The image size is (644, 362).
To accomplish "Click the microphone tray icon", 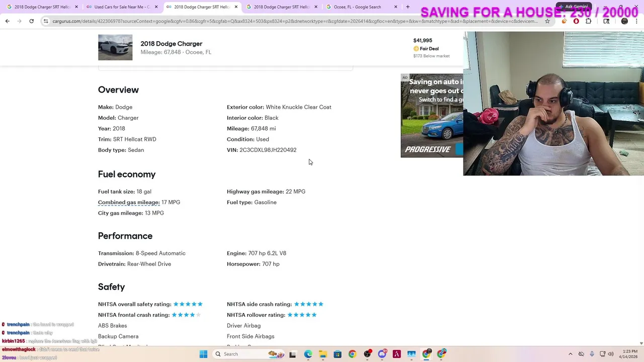I will coord(592,354).
